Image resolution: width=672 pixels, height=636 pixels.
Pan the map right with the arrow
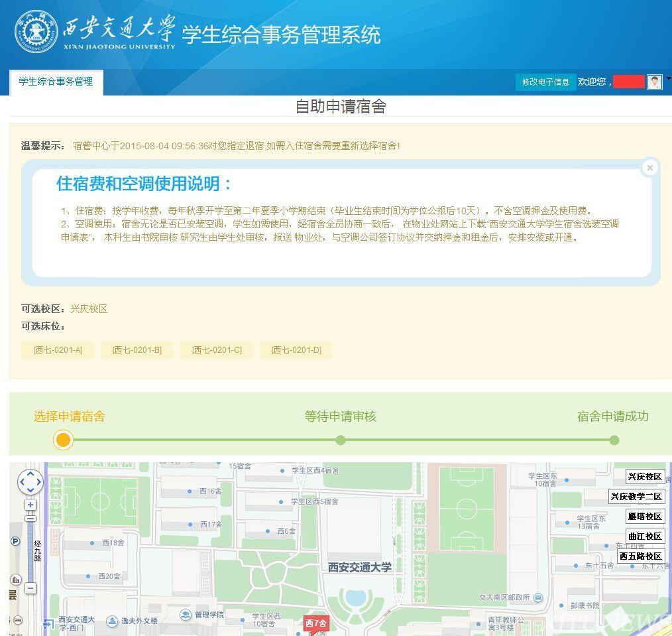pyautogui.click(x=39, y=481)
